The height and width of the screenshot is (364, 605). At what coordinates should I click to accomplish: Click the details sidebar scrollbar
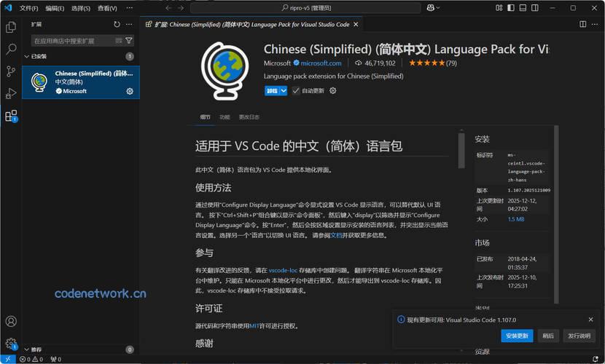click(x=556, y=215)
